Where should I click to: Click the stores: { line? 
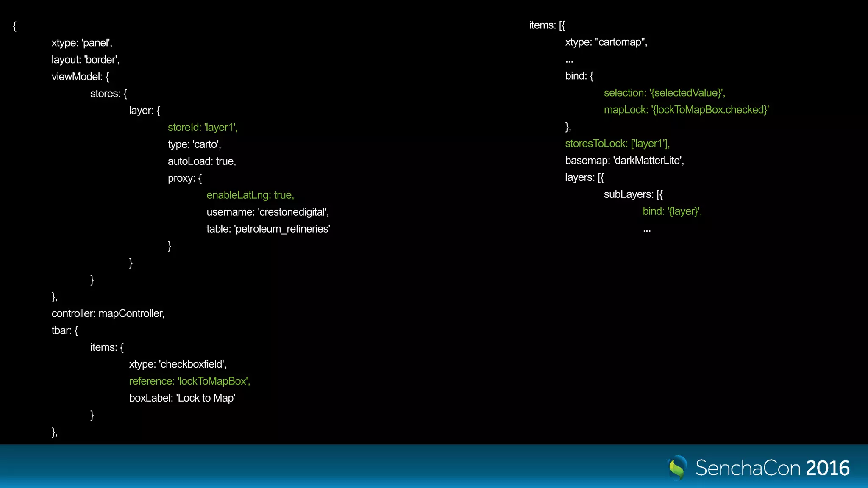pyautogui.click(x=108, y=94)
